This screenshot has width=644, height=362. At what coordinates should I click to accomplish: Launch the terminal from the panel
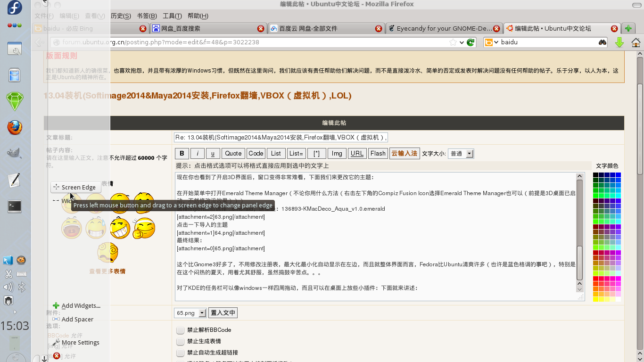click(15, 206)
